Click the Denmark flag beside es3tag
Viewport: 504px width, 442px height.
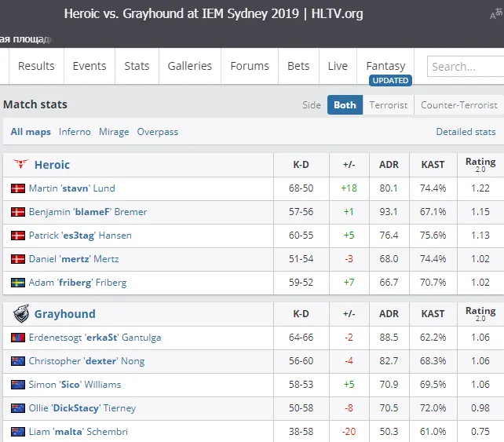pos(18,236)
